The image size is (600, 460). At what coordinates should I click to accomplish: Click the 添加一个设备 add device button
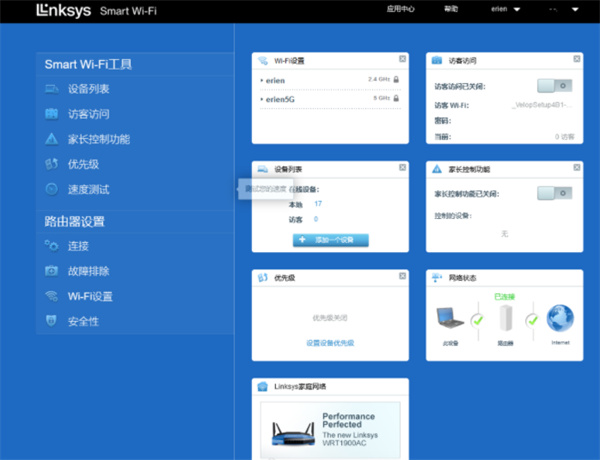click(331, 240)
